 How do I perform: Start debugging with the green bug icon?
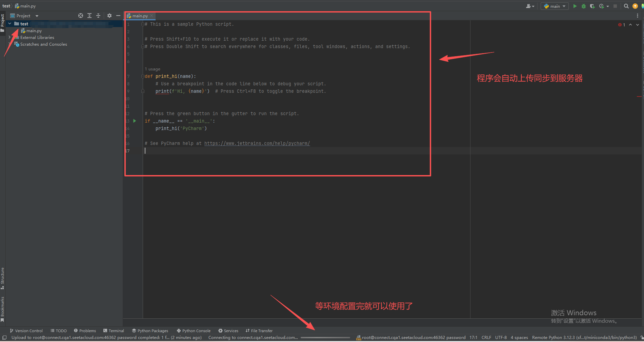click(x=584, y=6)
